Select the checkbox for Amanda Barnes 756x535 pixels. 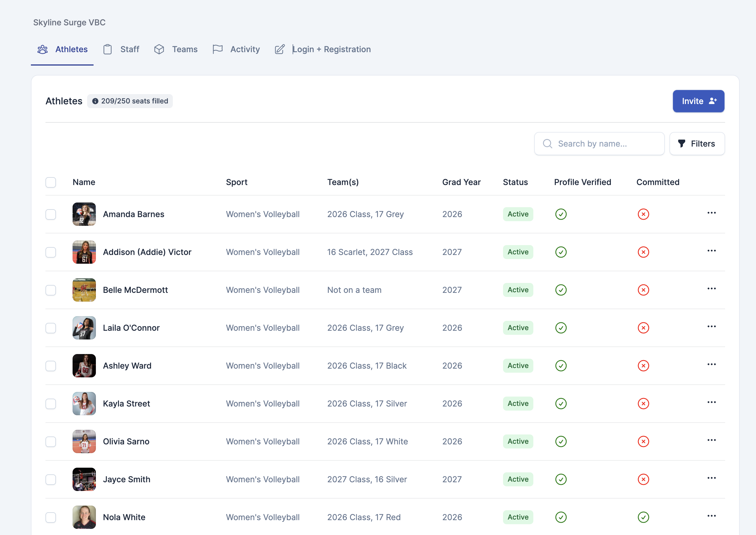51,214
